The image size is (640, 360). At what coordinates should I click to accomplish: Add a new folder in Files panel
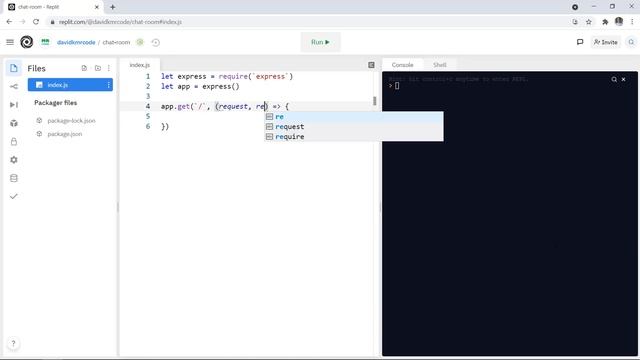(x=98, y=68)
